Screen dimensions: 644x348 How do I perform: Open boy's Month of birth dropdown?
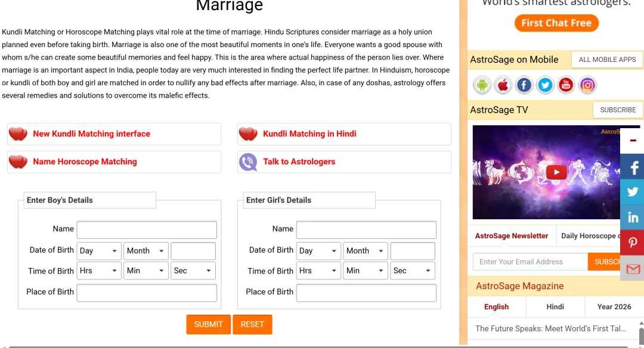coord(146,251)
